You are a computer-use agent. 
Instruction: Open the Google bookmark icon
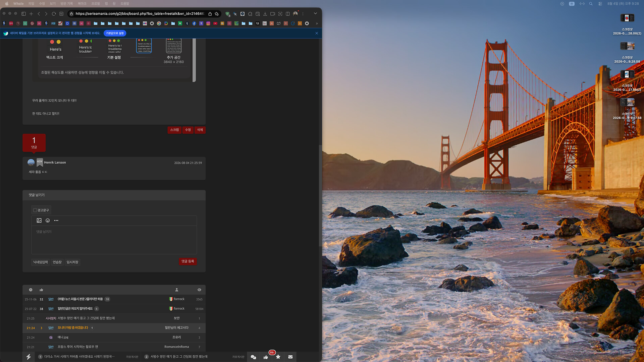[159, 23]
